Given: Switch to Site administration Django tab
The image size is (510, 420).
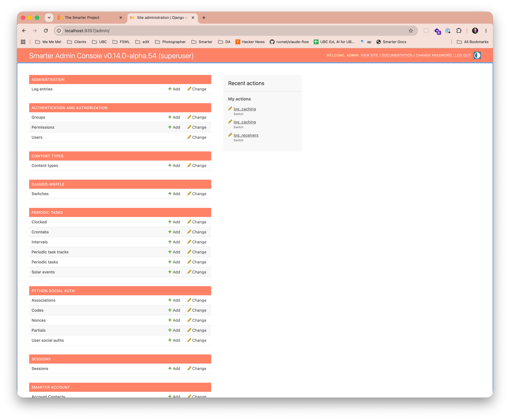Looking at the screenshot, I should coord(162,18).
